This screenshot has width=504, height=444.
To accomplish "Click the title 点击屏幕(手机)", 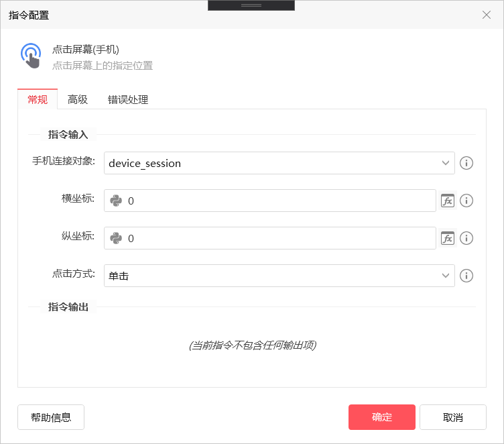I will point(86,50).
